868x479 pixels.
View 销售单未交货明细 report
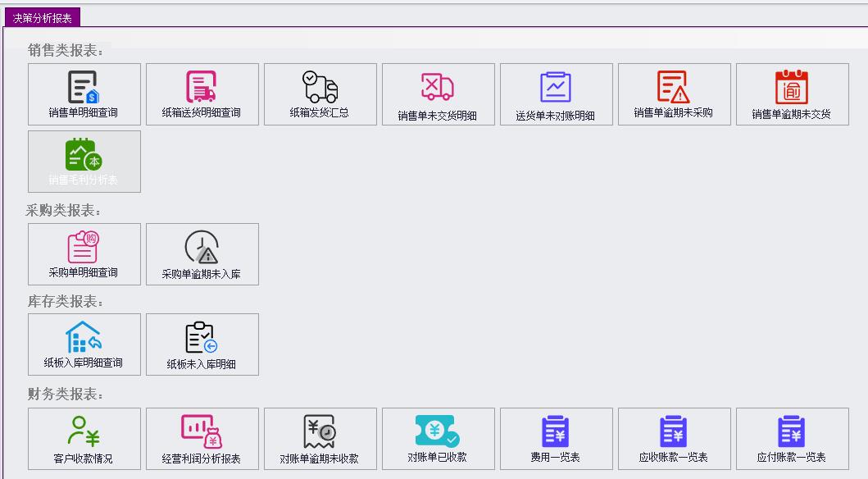tap(439, 94)
